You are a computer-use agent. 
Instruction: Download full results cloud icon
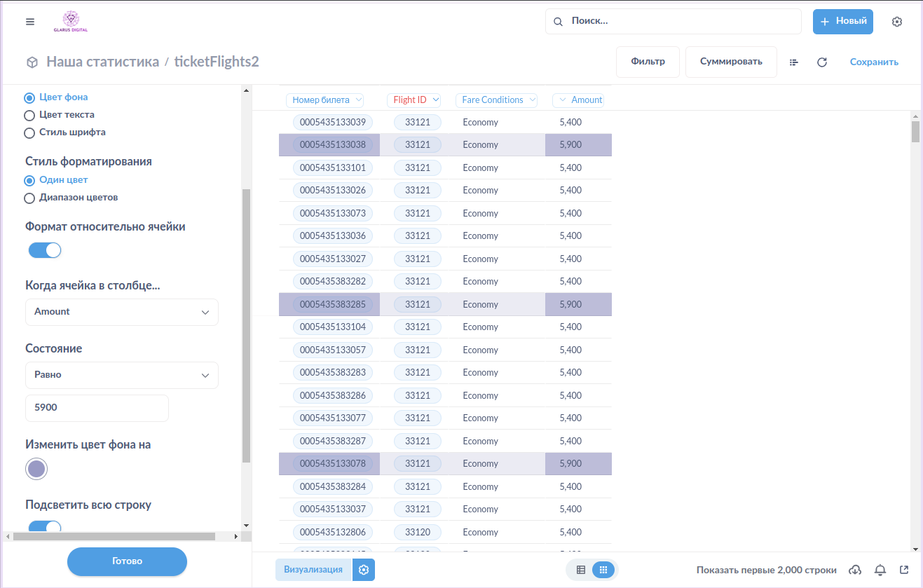coord(854,570)
